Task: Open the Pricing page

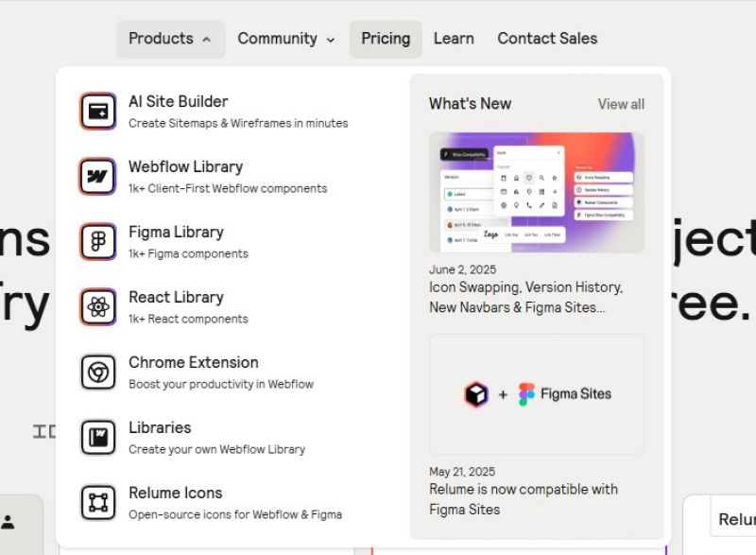Action: point(386,39)
